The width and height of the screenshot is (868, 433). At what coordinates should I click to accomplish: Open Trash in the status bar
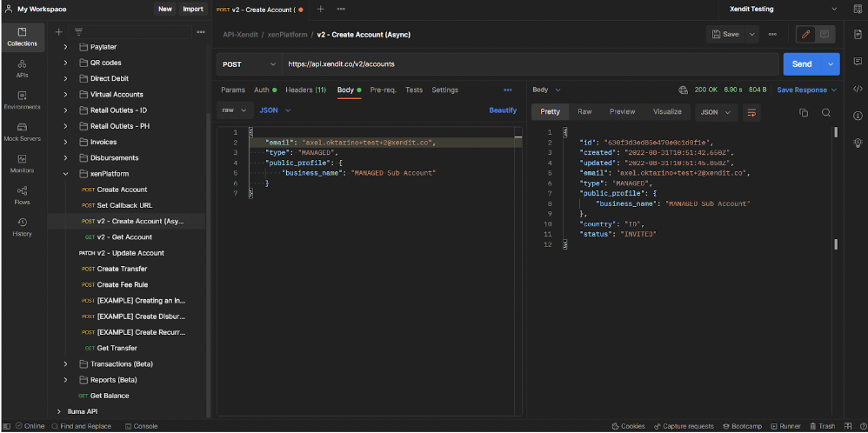822,426
